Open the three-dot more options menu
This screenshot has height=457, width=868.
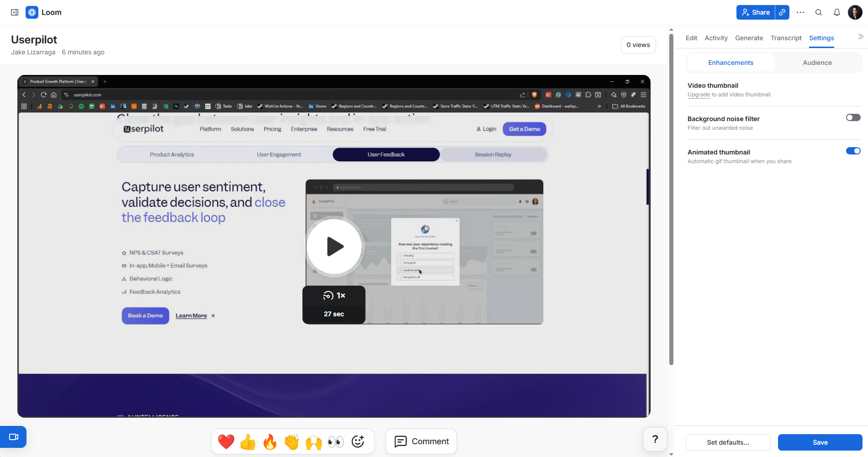click(800, 12)
